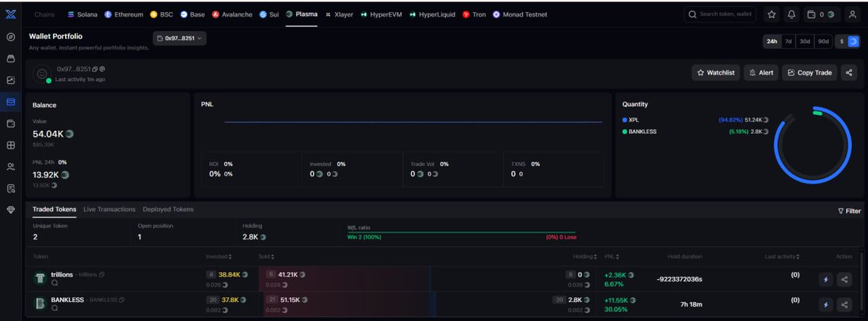The image size is (868, 321).
Task: Open the 0x97...8251 wallet selector dropdown
Action: tap(179, 38)
